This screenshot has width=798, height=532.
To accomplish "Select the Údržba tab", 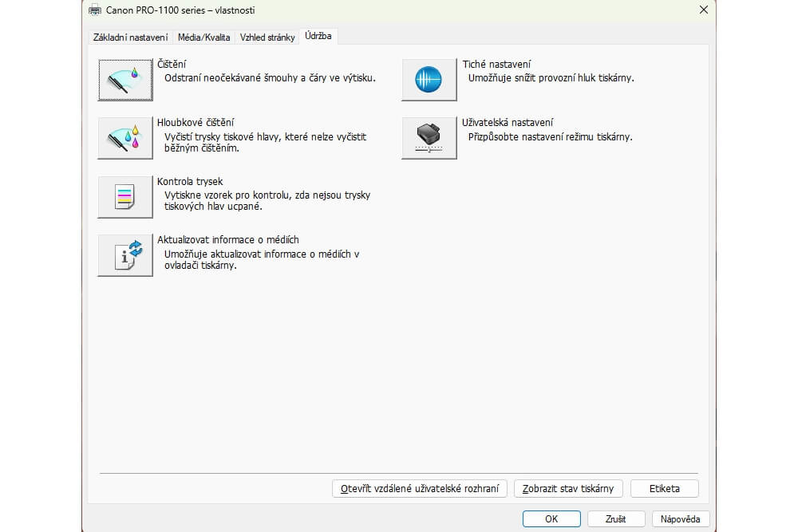I will (x=318, y=36).
